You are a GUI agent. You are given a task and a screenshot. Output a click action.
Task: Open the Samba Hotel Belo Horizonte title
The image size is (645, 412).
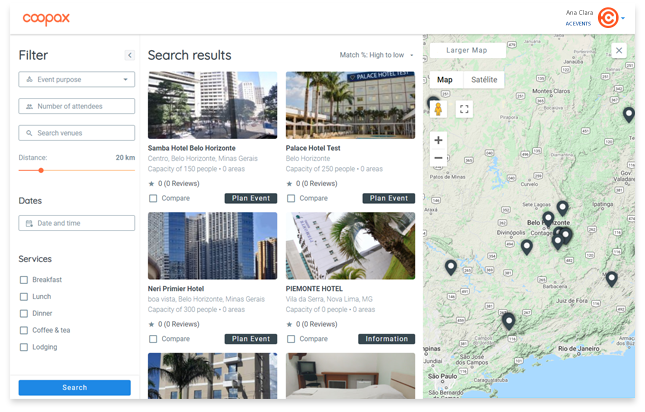tap(192, 148)
